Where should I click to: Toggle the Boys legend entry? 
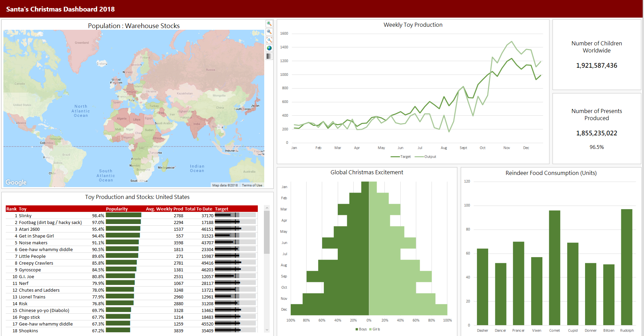pyautogui.click(x=361, y=329)
